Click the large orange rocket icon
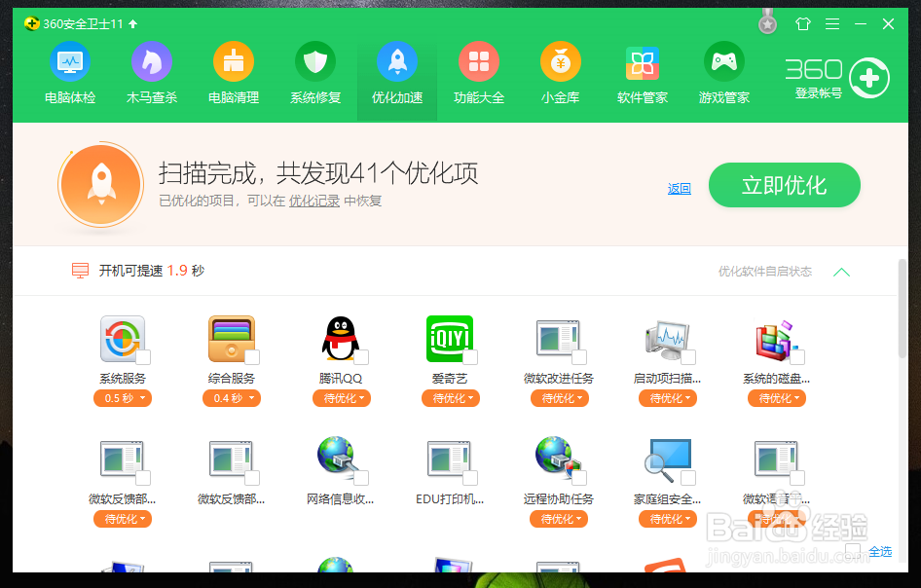 coord(101,184)
